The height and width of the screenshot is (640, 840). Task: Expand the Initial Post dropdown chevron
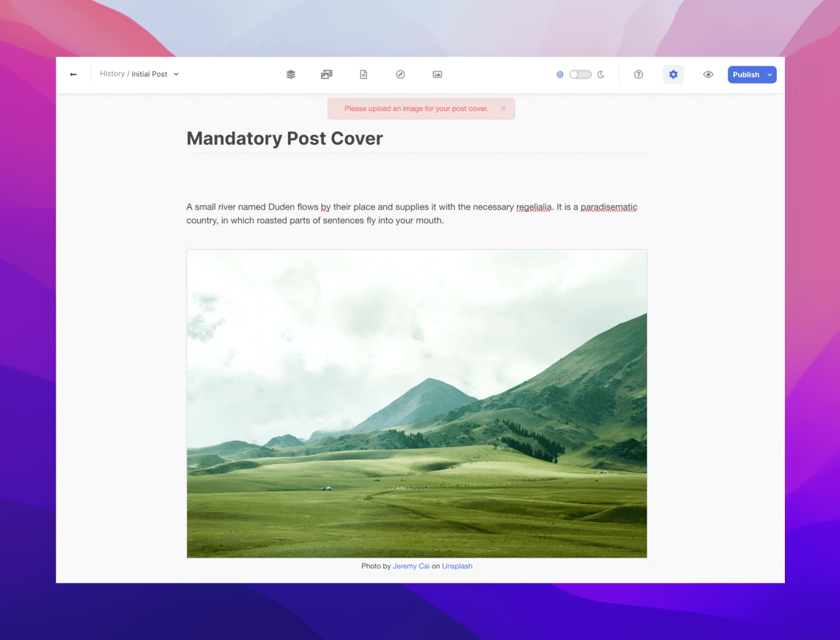176,75
